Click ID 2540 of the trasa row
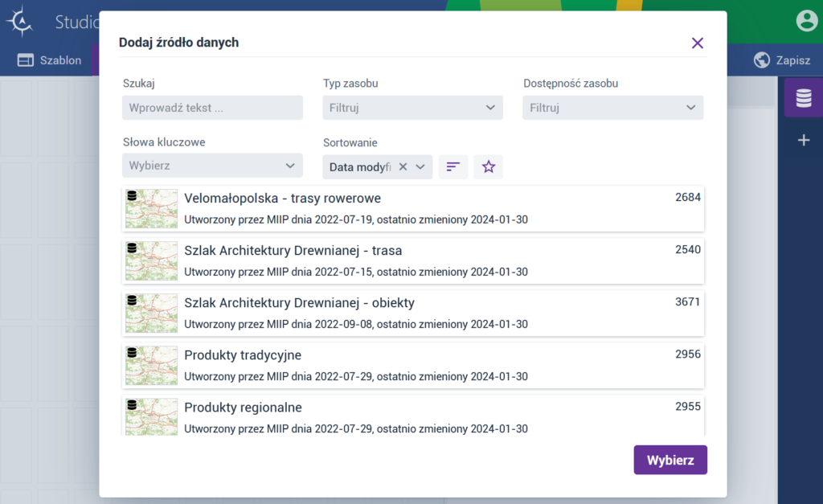The height and width of the screenshot is (504, 823). 688,249
